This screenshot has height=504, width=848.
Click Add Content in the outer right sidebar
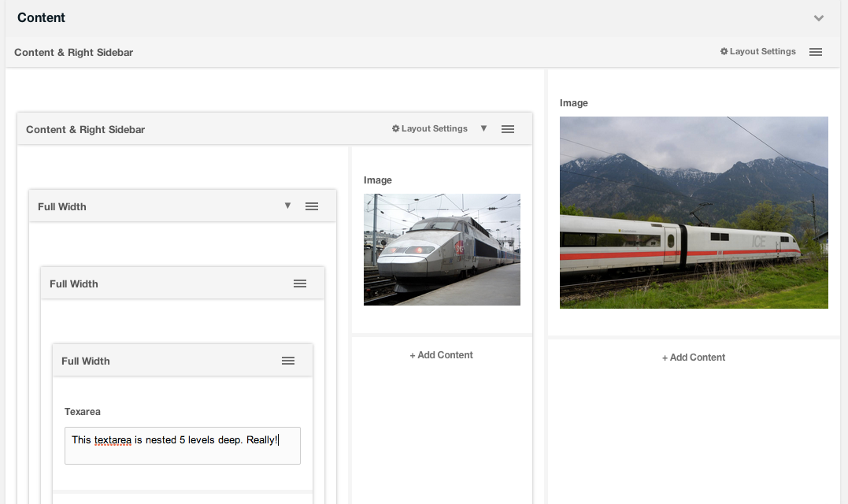click(x=694, y=358)
